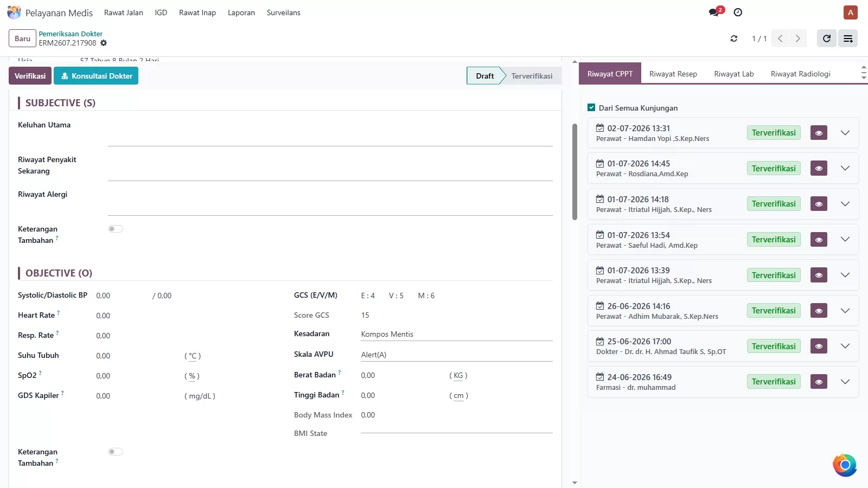This screenshot has height=488, width=868.
Task: Toggle the side panel list icon
Action: (848, 38)
